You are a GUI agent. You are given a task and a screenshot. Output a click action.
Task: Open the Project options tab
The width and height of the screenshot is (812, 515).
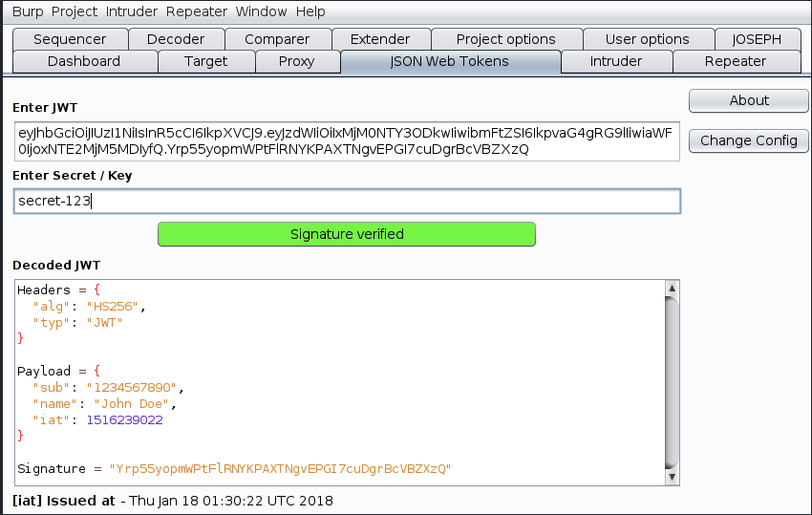506,39
